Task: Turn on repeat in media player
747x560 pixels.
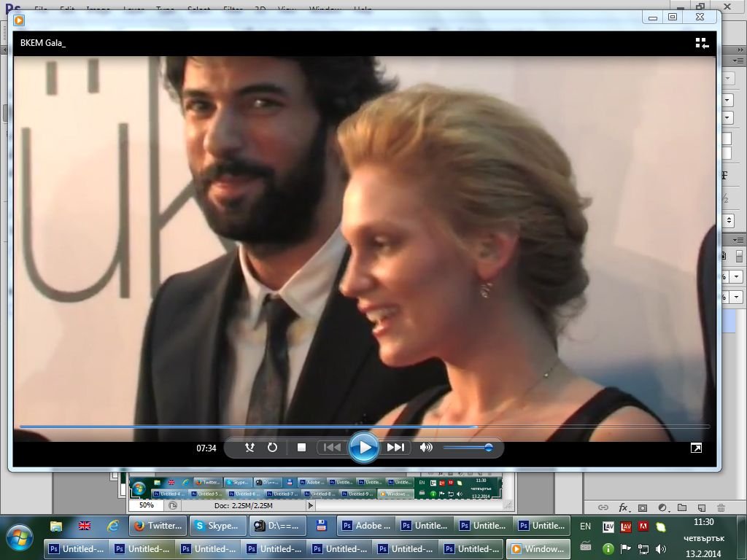Action: click(272, 448)
